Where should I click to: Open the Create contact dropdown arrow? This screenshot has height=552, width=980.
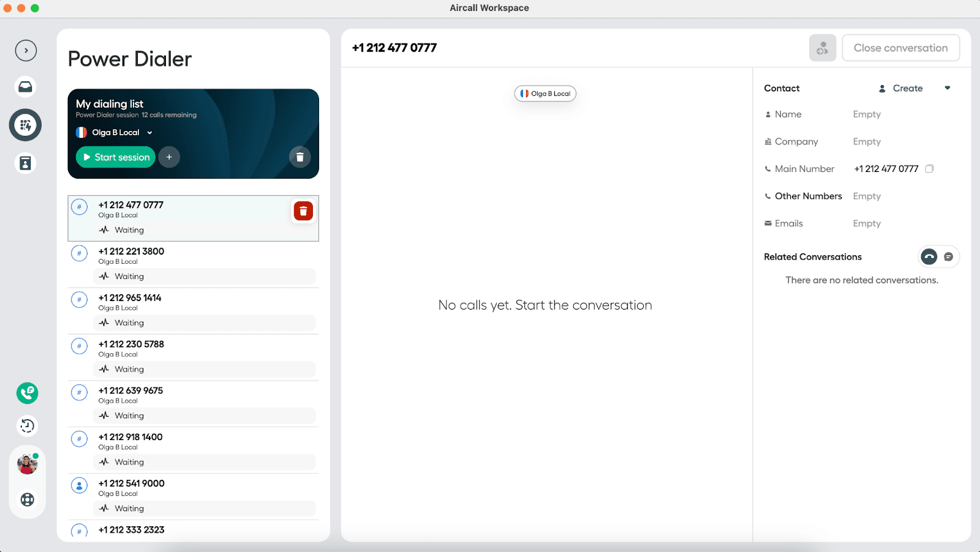[948, 88]
